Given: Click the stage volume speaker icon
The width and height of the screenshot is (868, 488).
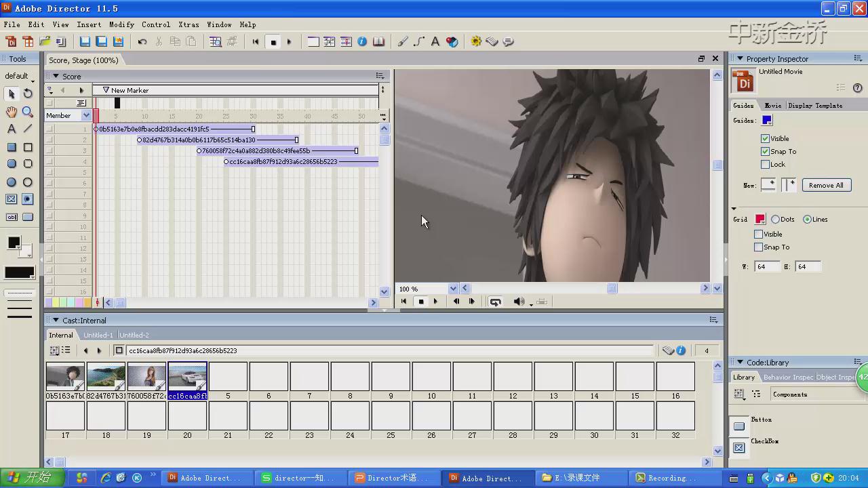Looking at the screenshot, I should pyautogui.click(x=519, y=302).
